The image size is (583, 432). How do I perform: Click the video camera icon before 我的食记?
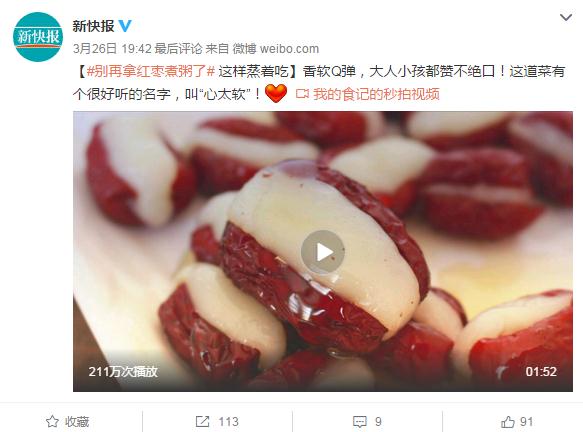click(302, 94)
